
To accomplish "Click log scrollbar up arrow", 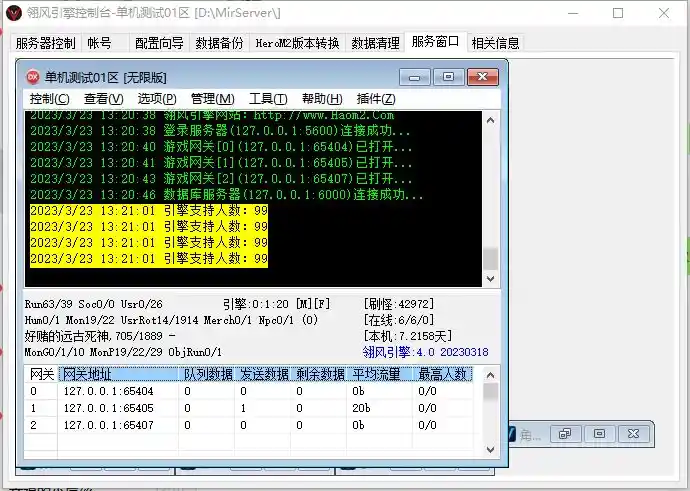I will point(491,120).
